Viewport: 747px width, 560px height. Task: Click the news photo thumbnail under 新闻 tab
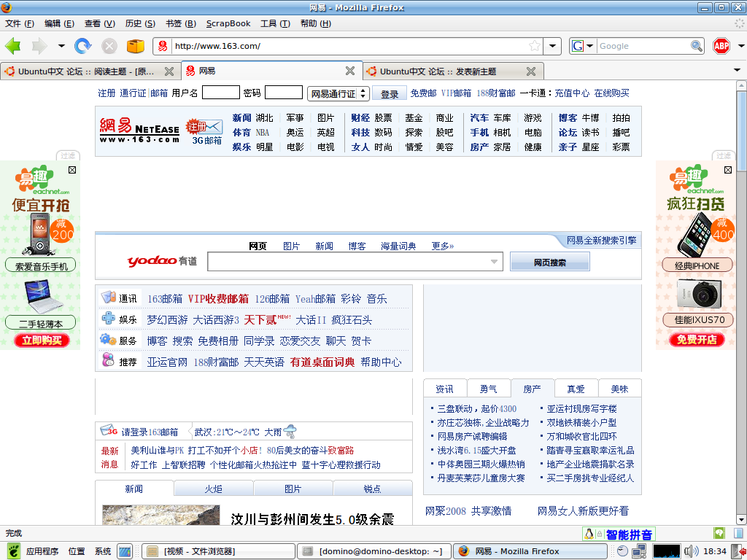pyautogui.click(x=161, y=516)
